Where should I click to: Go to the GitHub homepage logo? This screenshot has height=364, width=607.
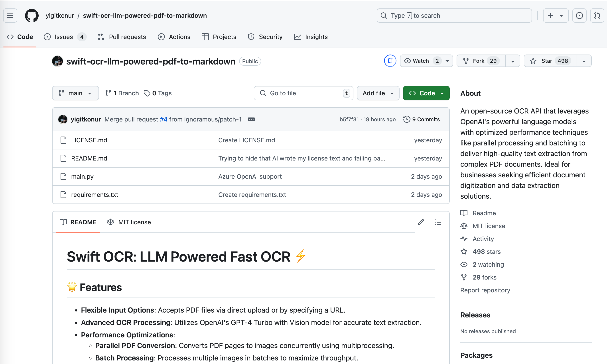coord(32,16)
